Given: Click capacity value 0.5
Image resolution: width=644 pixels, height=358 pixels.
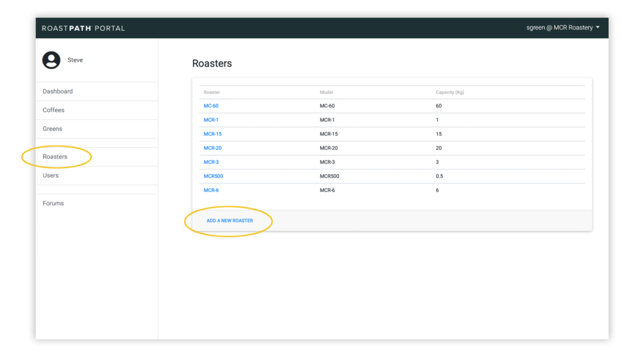Looking at the screenshot, I should (x=440, y=176).
